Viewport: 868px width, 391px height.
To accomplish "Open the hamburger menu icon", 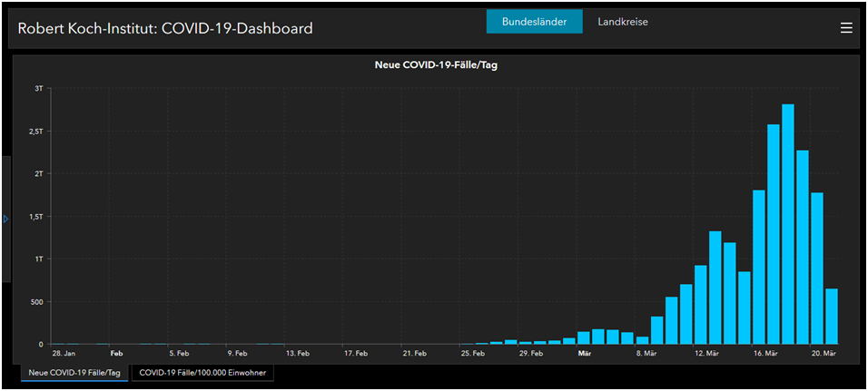I will click(846, 28).
